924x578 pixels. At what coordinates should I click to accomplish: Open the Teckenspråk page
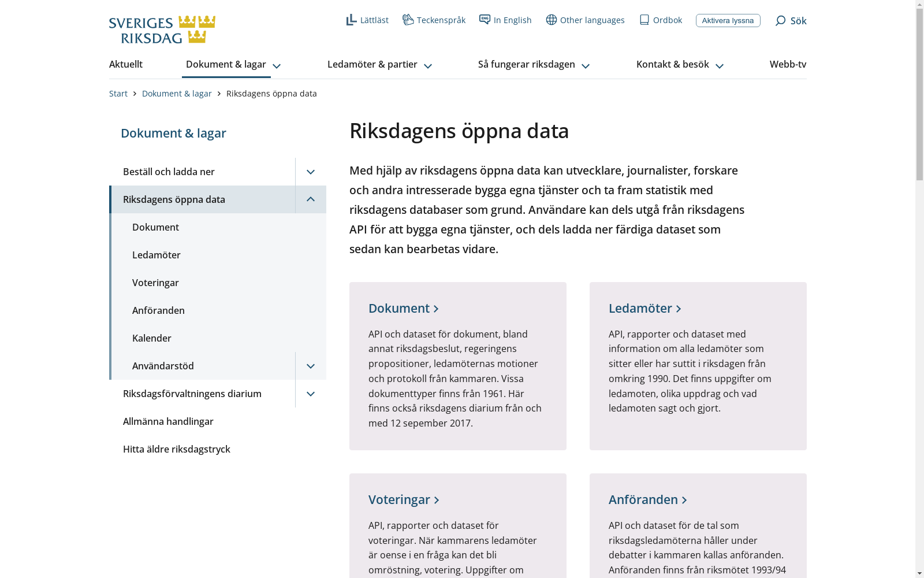[434, 20]
